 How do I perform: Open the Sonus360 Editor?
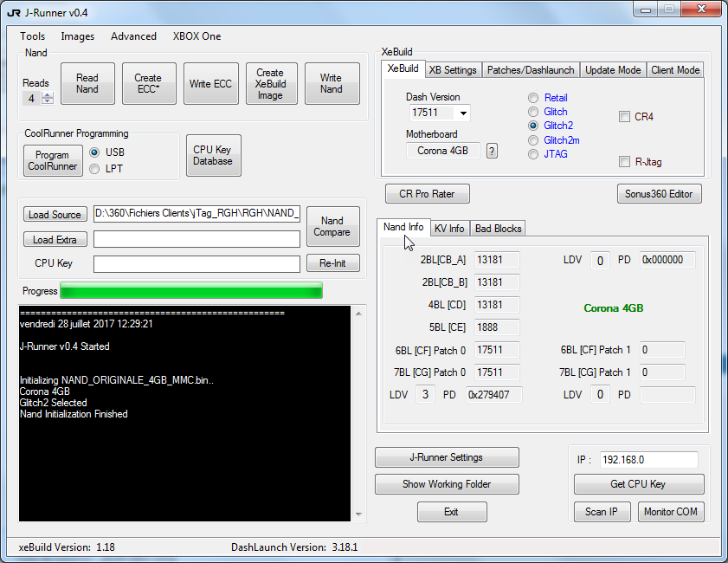point(659,194)
